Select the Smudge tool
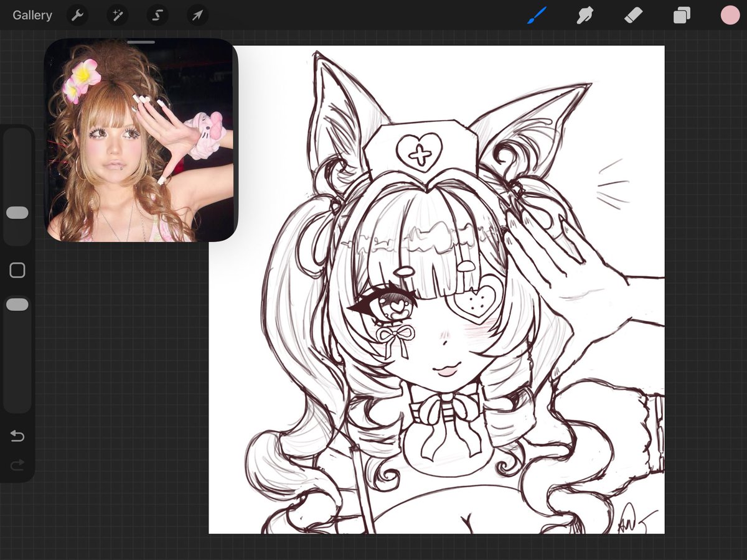Screen dimensions: 747x560 [585, 15]
